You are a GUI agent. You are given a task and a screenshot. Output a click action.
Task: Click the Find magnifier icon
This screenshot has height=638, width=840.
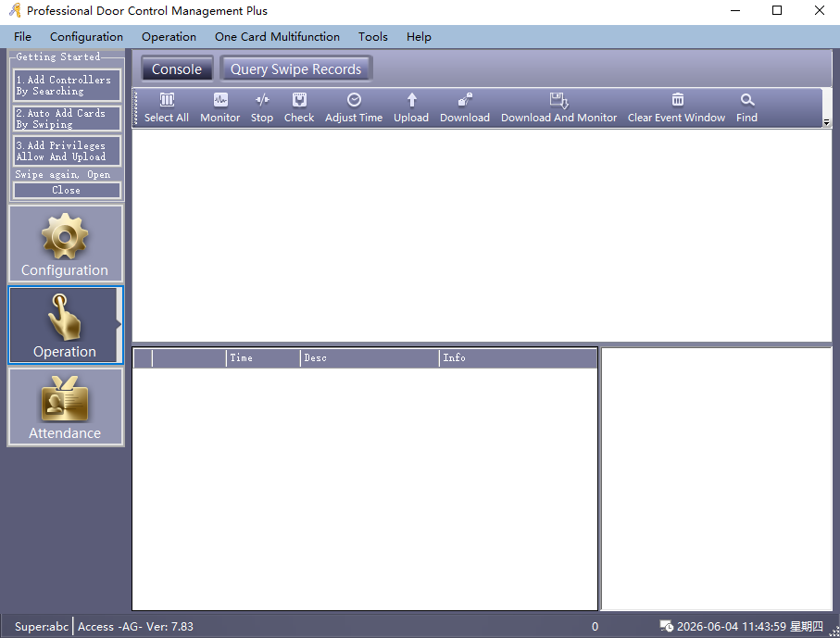(x=746, y=100)
